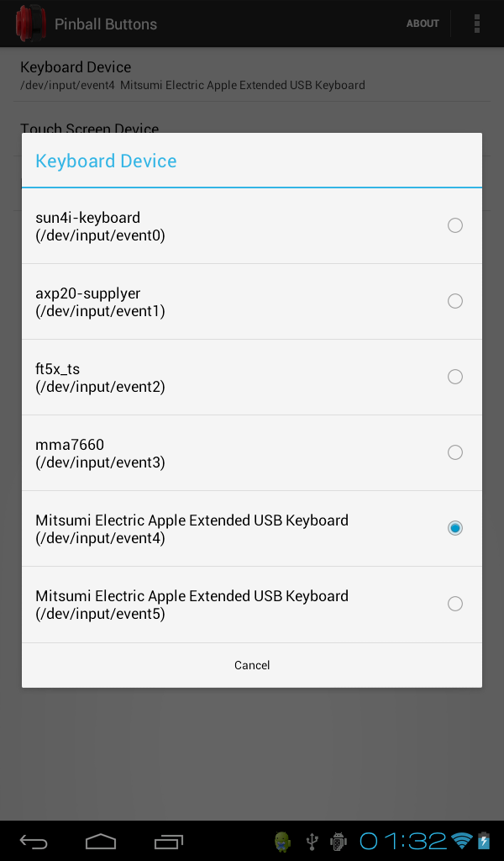Image resolution: width=504 pixels, height=861 pixels.
Task: Open the overflow menu in the action bar
Action: point(476,23)
